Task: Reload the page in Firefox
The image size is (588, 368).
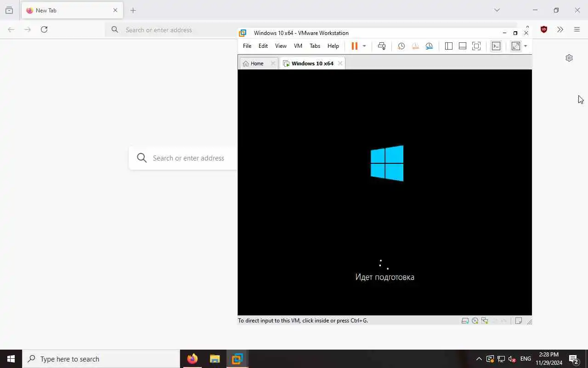Action: pyautogui.click(x=44, y=29)
